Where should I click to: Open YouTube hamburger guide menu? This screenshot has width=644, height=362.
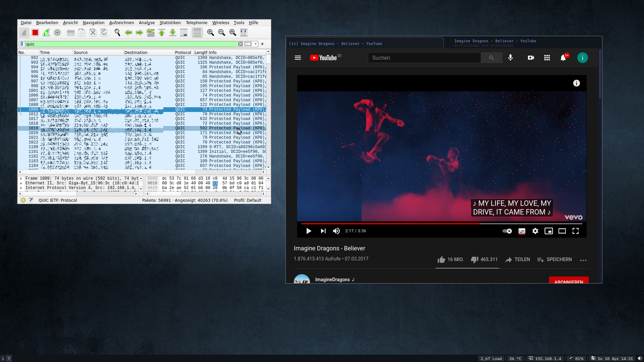click(x=298, y=58)
